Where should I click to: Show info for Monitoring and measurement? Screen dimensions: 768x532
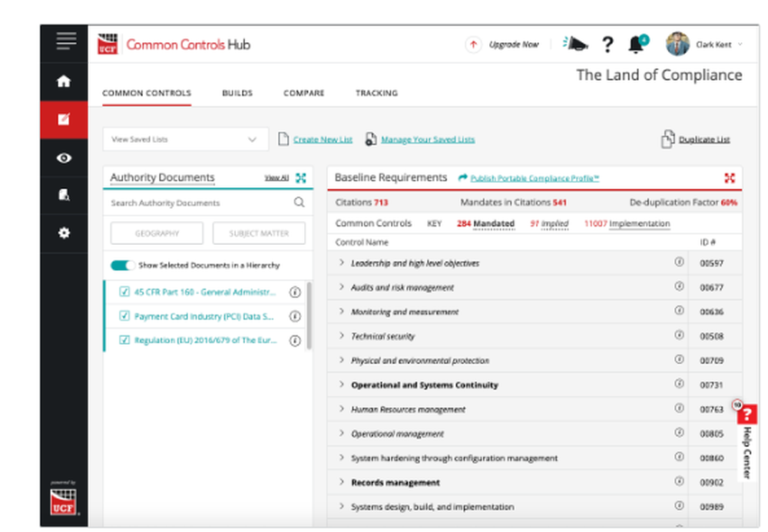[679, 310]
